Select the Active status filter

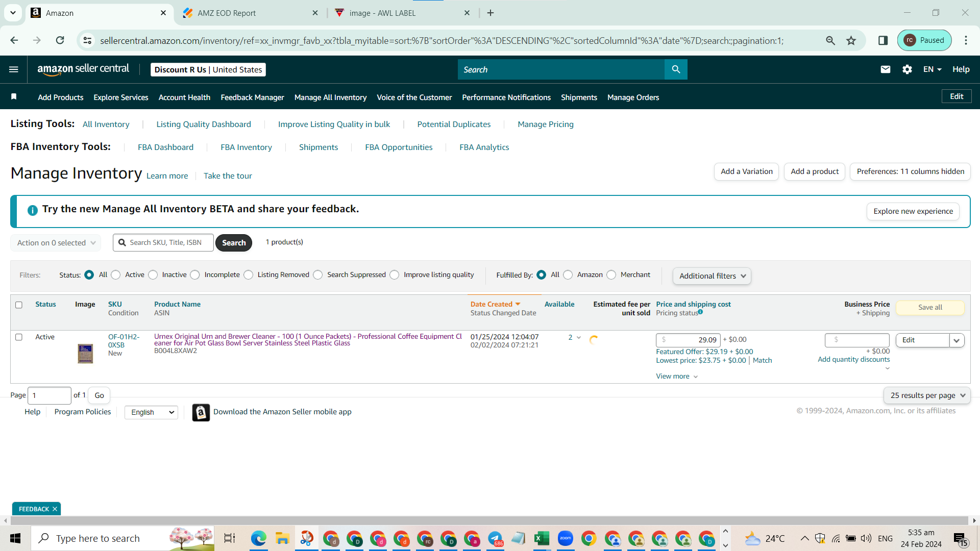point(116,275)
